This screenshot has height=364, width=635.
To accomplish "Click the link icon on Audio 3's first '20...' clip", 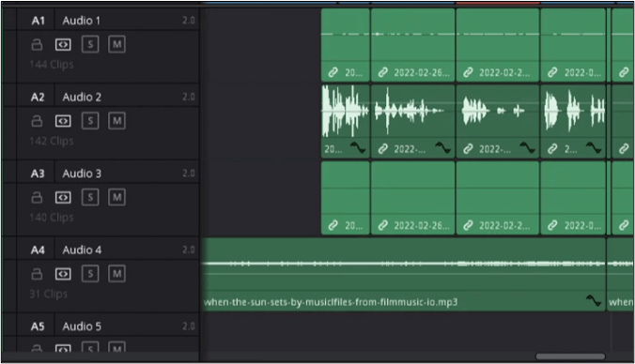I will 333,226.
